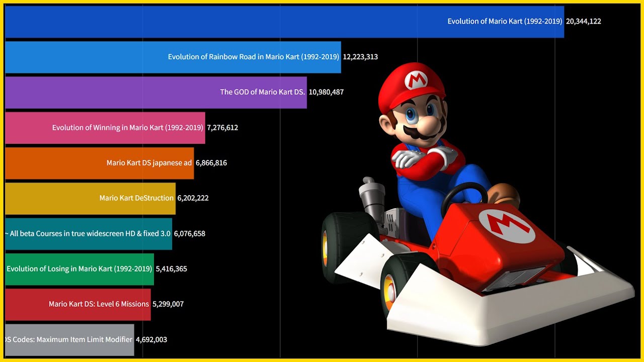Select "The GOD of Mario Kart DS." label
Image resolution: width=644 pixels, height=362 pixels.
click(263, 92)
